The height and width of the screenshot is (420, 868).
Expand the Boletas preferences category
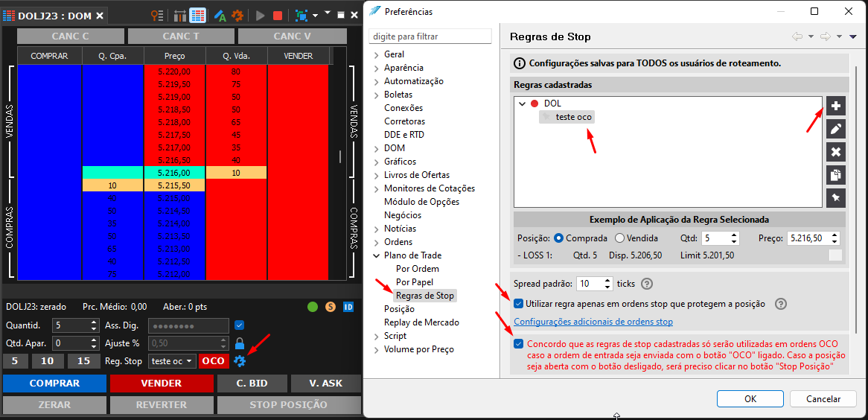[377, 95]
